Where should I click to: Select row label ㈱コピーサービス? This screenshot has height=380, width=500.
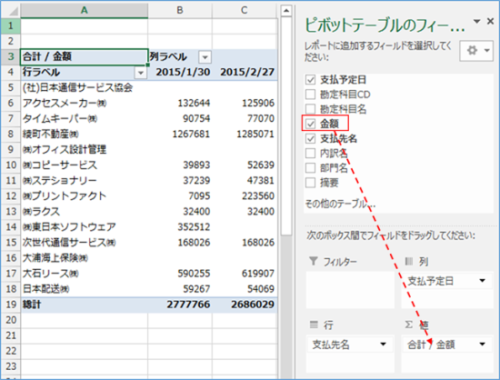tap(84, 165)
